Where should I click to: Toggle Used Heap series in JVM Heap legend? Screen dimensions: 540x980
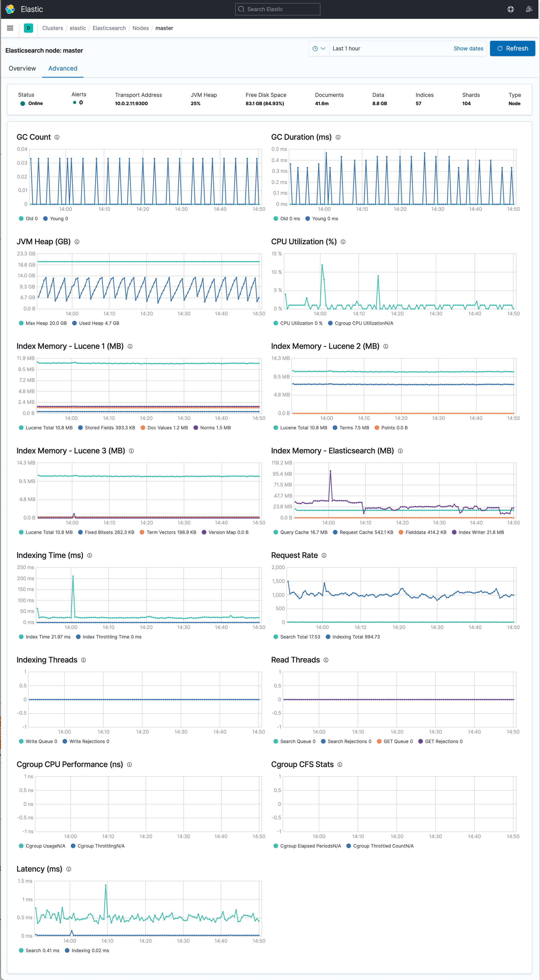coord(96,323)
